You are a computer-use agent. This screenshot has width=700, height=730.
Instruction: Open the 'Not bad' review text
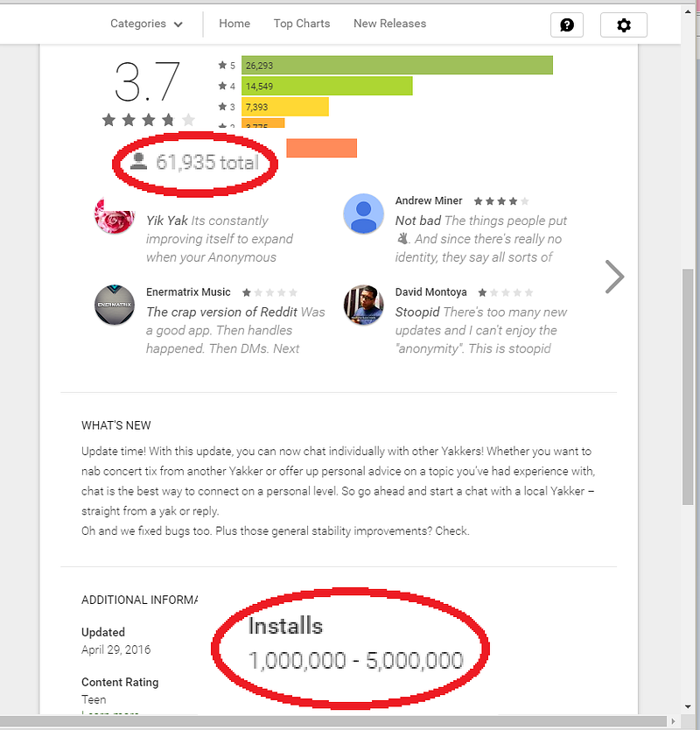coord(480,239)
